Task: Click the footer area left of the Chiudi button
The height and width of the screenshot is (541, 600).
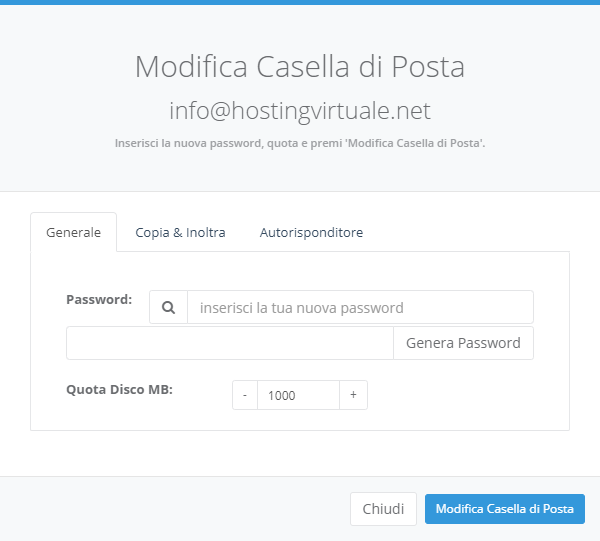Action: 174,509
